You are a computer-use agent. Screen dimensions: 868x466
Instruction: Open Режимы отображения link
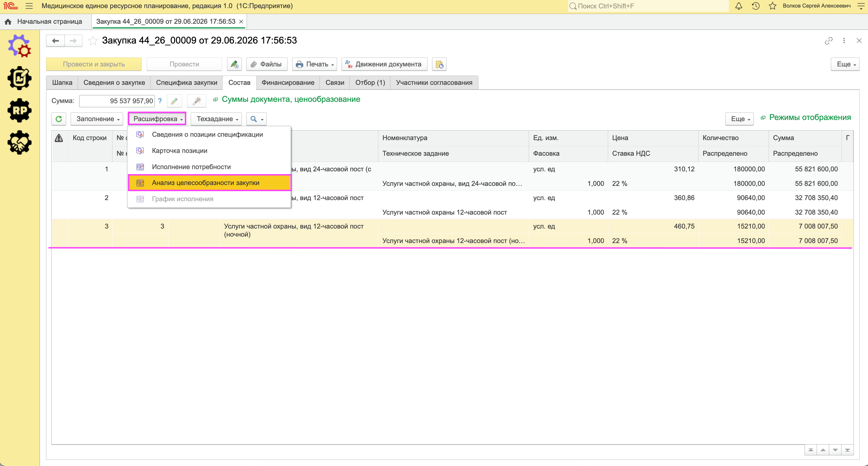(810, 117)
